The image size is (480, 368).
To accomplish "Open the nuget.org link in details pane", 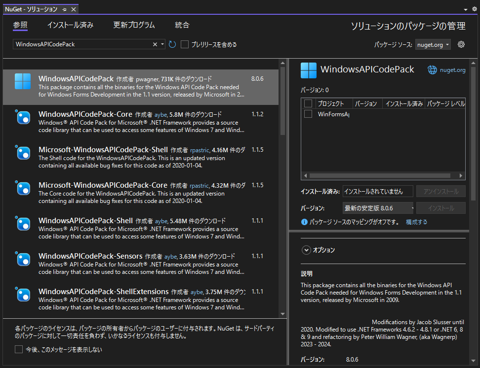I will click(452, 70).
